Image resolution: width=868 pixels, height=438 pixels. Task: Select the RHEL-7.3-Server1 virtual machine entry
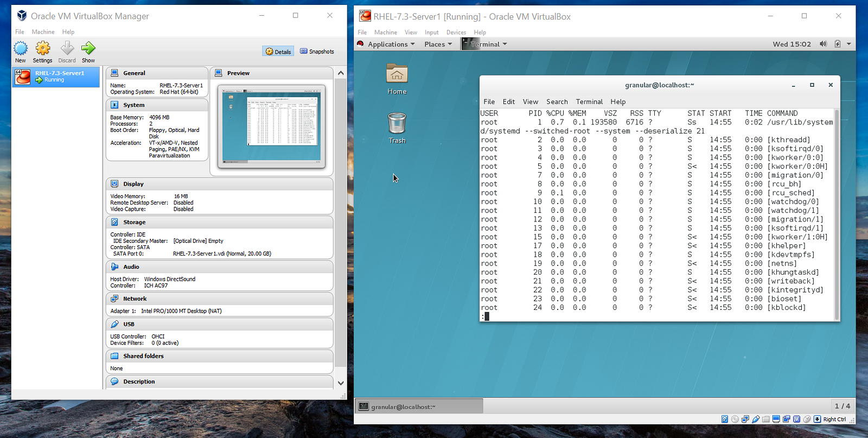pyautogui.click(x=56, y=77)
